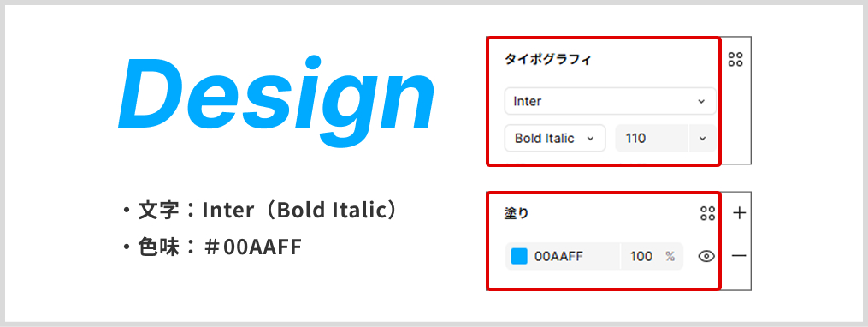Screen dimensions: 868x327
Task: Open fill styles four-dot icon
Action: [707, 213]
